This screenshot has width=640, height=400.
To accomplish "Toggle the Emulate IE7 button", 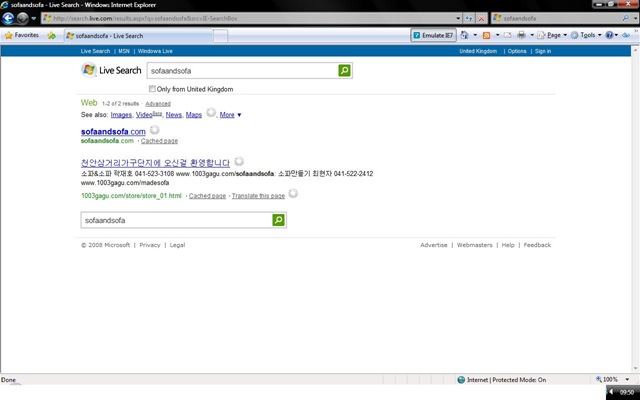I will click(433, 36).
